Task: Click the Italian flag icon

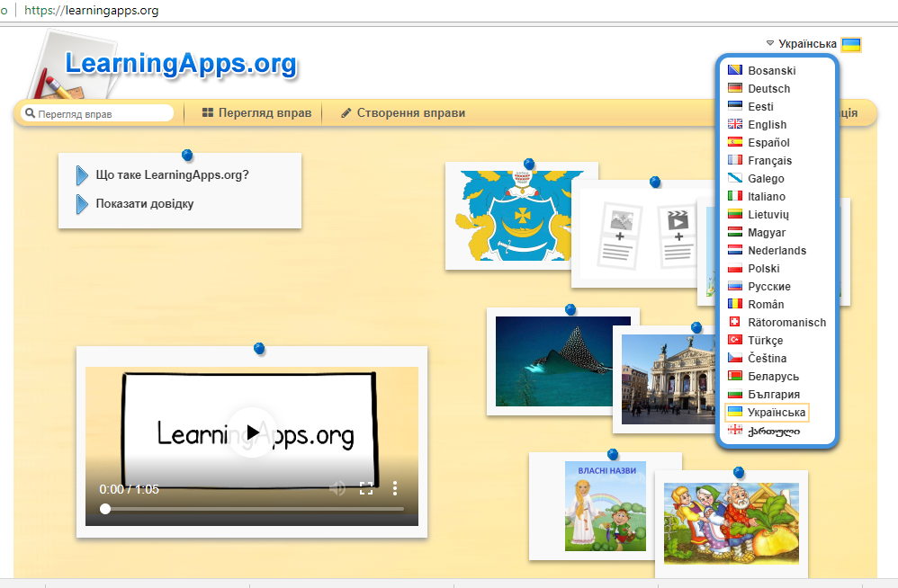Action: click(735, 196)
